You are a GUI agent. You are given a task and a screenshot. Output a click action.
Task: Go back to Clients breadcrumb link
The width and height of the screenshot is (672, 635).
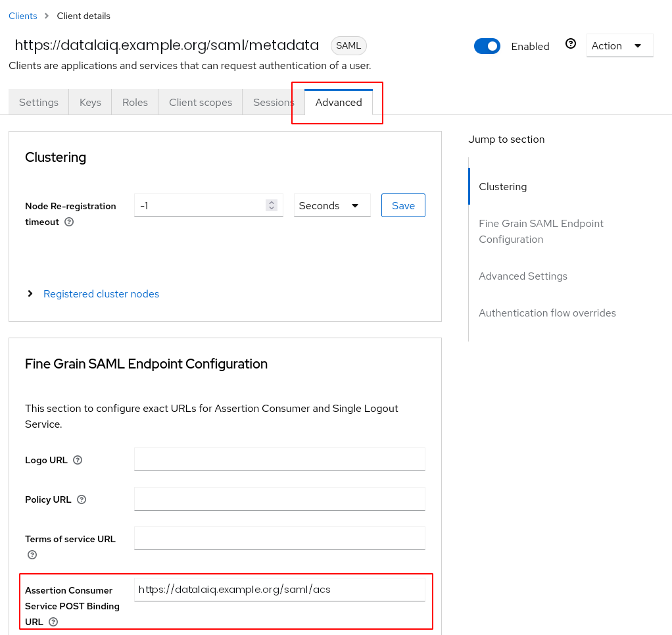click(23, 16)
